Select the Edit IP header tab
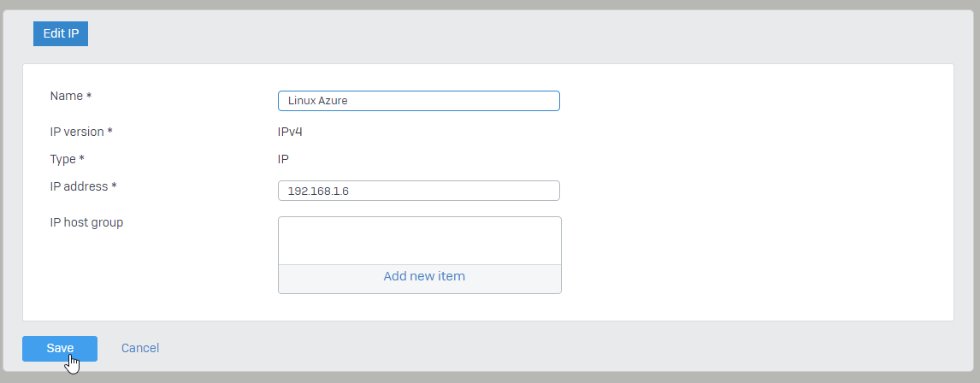The image size is (980, 383). point(61,33)
